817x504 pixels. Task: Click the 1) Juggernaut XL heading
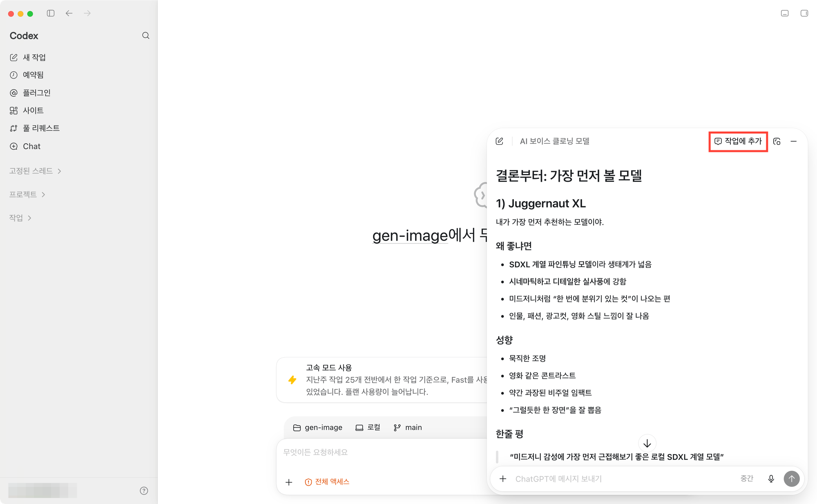coord(541,203)
